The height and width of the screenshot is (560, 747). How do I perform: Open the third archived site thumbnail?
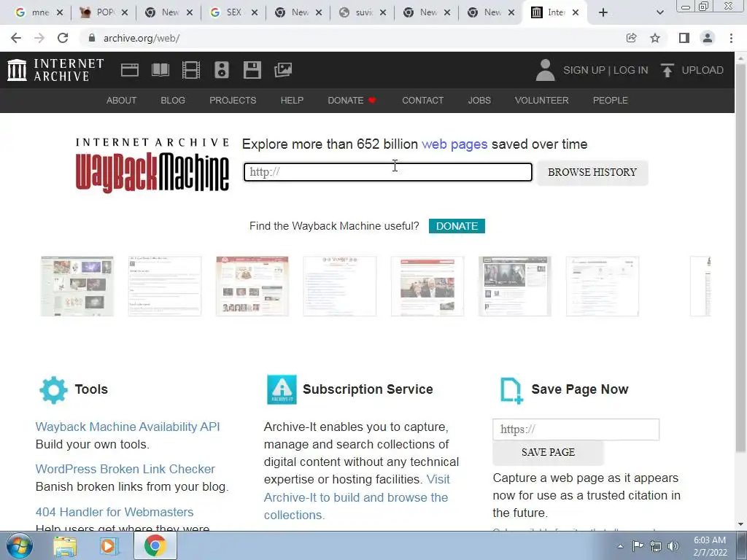[252, 286]
